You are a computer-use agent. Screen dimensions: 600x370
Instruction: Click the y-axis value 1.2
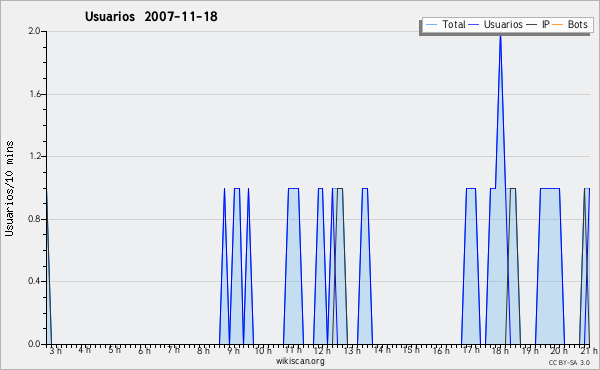35,156
